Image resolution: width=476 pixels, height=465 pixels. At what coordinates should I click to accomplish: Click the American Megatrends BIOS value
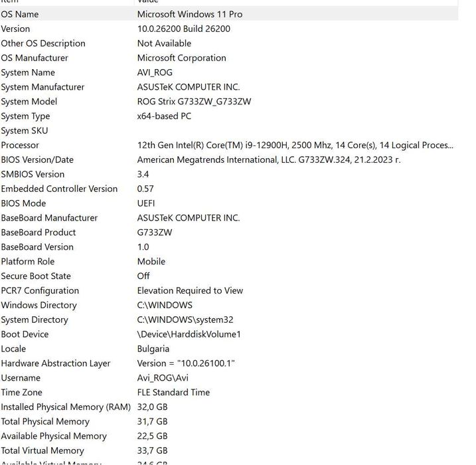pos(269,160)
